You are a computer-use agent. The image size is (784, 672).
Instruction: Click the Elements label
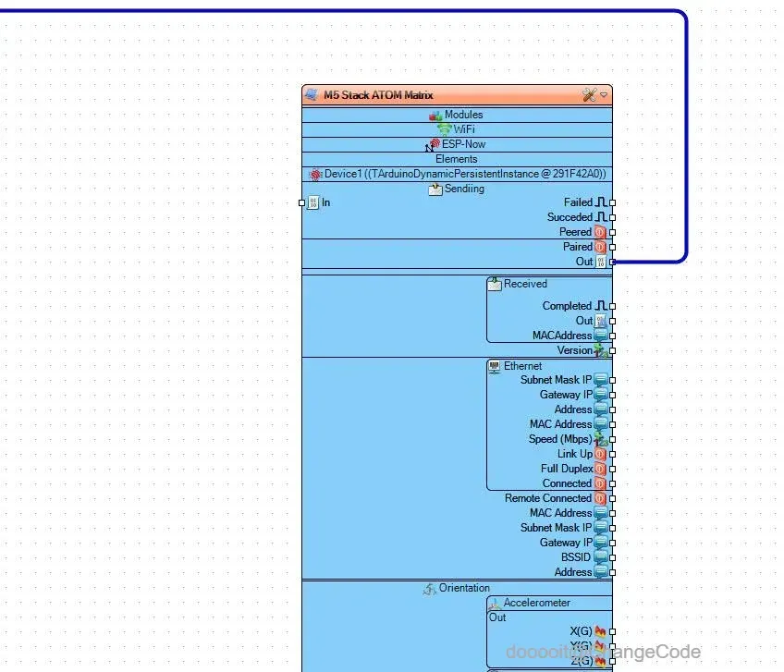pyautogui.click(x=457, y=159)
